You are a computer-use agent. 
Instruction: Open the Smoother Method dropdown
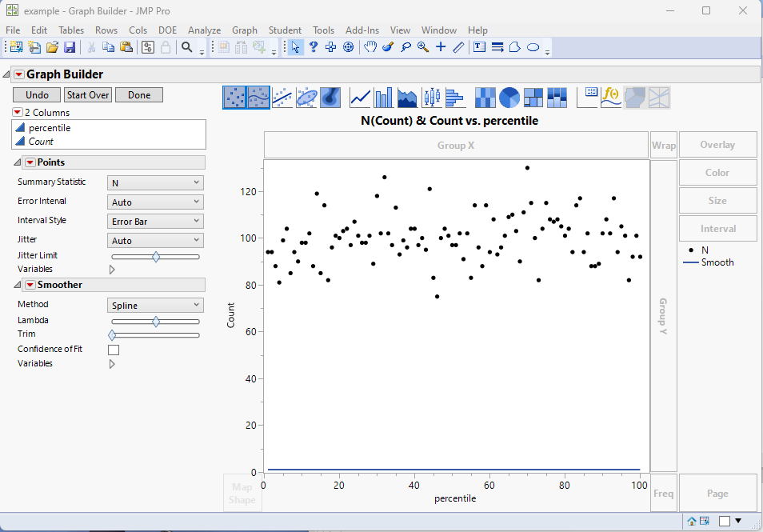(154, 305)
